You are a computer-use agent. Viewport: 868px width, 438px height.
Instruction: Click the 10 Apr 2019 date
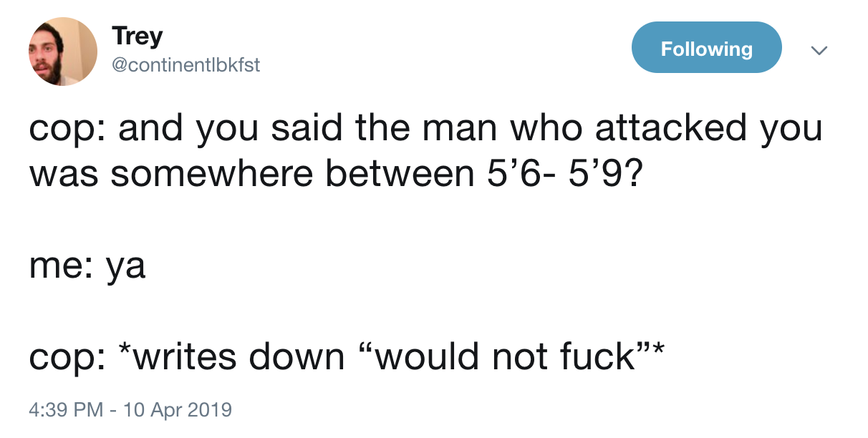tap(178, 409)
